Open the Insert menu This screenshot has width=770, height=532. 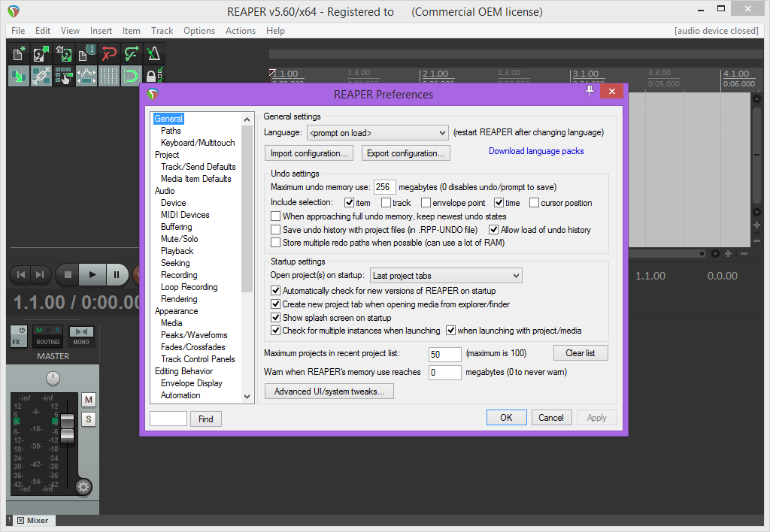[x=101, y=30]
